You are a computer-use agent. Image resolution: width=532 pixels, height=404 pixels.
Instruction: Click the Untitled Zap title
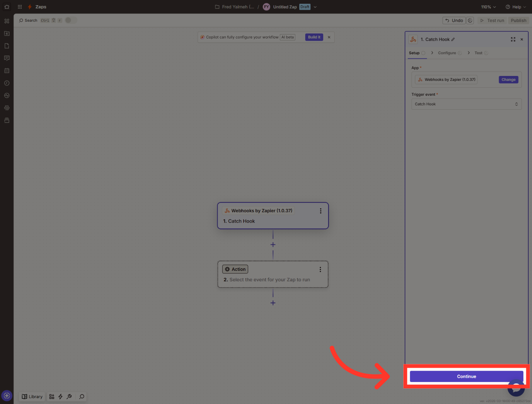285,7
